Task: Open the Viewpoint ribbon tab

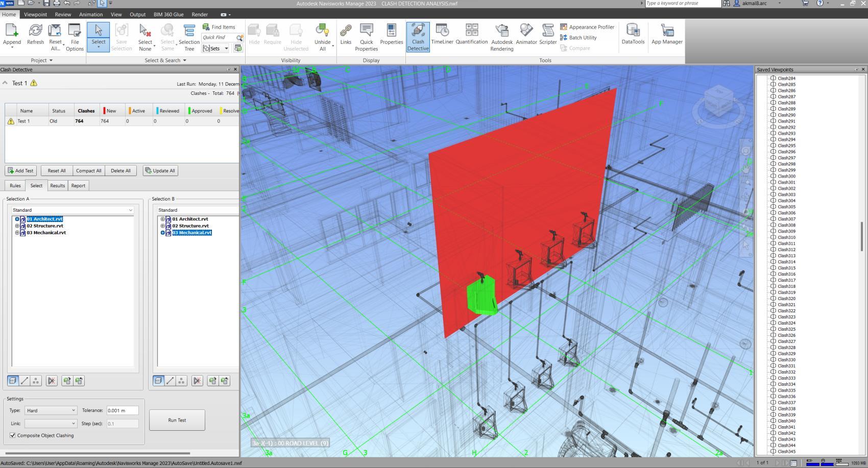Action: tap(35, 14)
